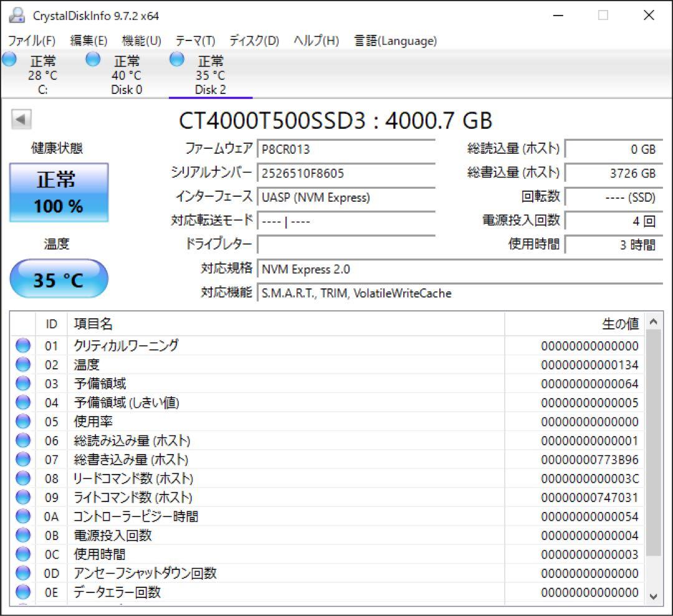Click the status icon beside 電源投入回数 row
Screen dimensions: 673x616
tap(22, 535)
